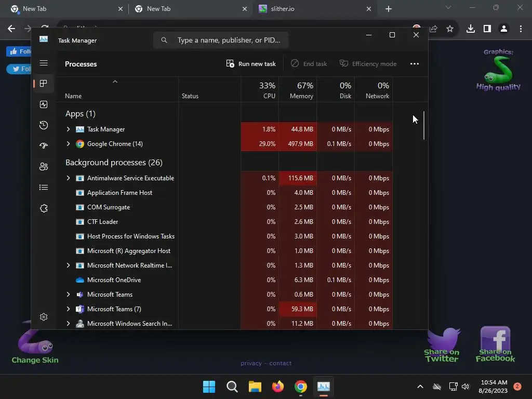Expand the Google Chrome (14) process group
This screenshot has width=532, height=399.
(x=68, y=144)
